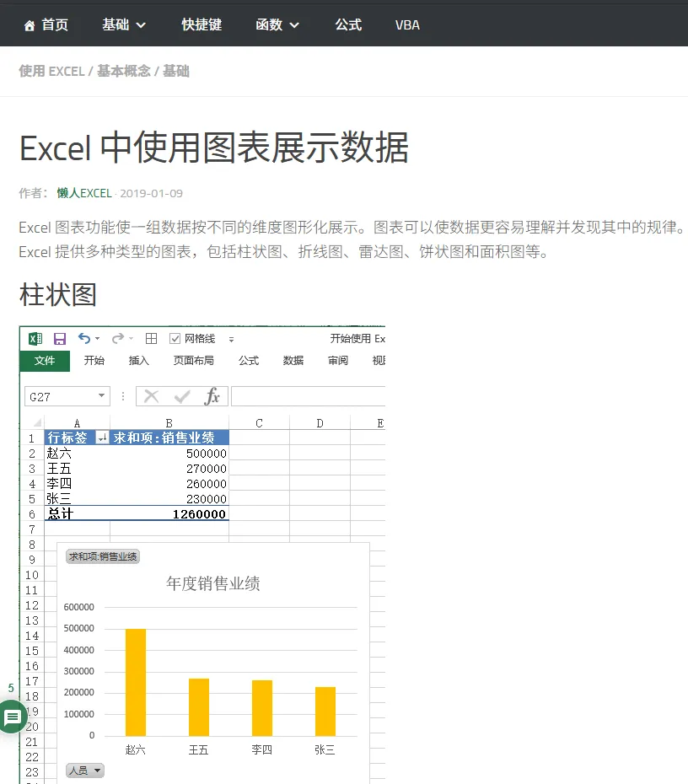This screenshot has height=784, width=688.
Task: Click the yellow bar for 张三
Action: point(325,711)
